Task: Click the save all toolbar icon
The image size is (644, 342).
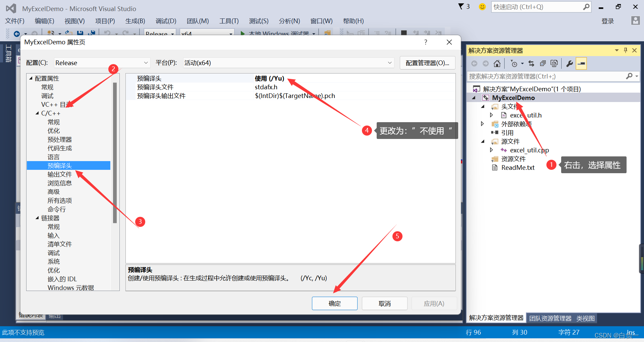Action: coord(91,33)
